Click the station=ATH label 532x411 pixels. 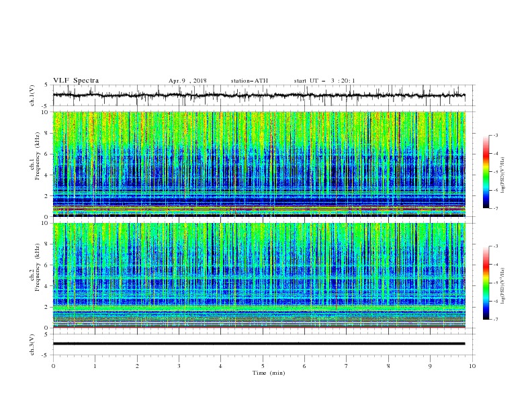249,81
